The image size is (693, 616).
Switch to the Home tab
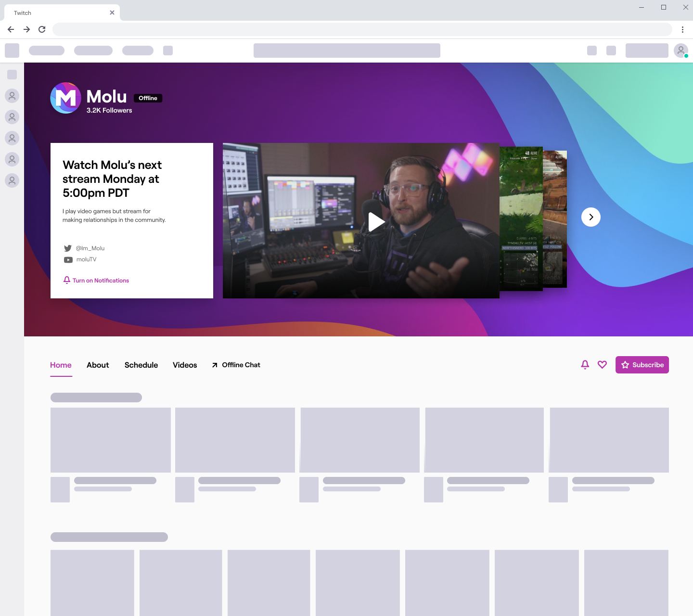(61, 365)
